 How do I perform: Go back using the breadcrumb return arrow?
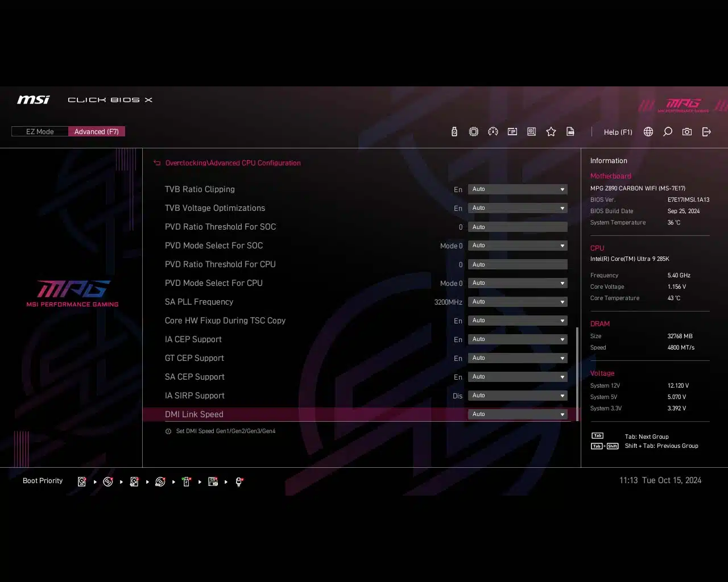pos(157,163)
